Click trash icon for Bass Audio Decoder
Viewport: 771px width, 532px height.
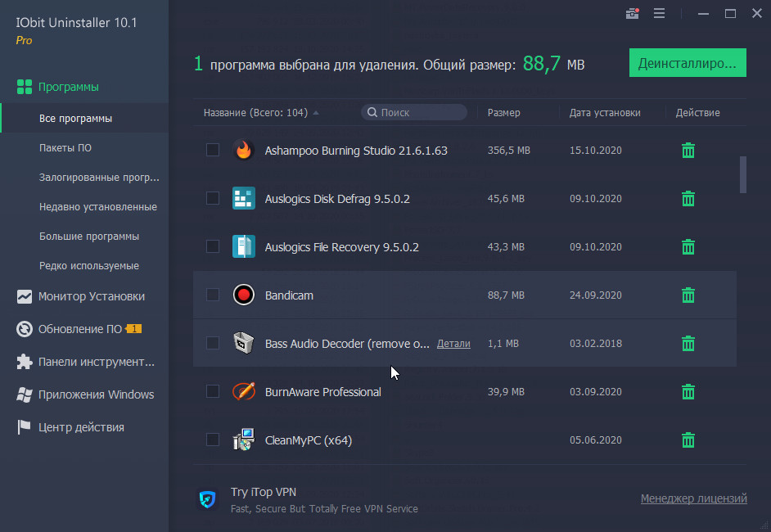coord(688,343)
